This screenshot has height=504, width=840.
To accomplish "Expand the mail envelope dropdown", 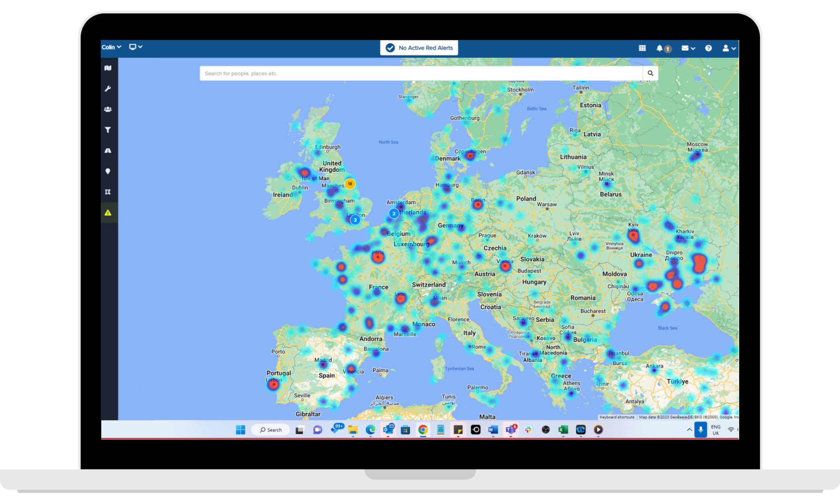I will click(x=688, y=48).
